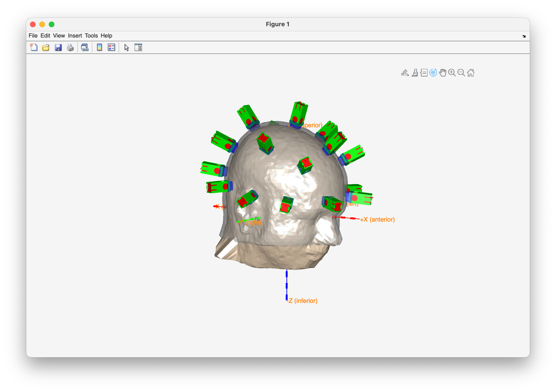Expand the toolbar dock arrow at far right
Screen dimensions: 556x392
coord(524,36)
